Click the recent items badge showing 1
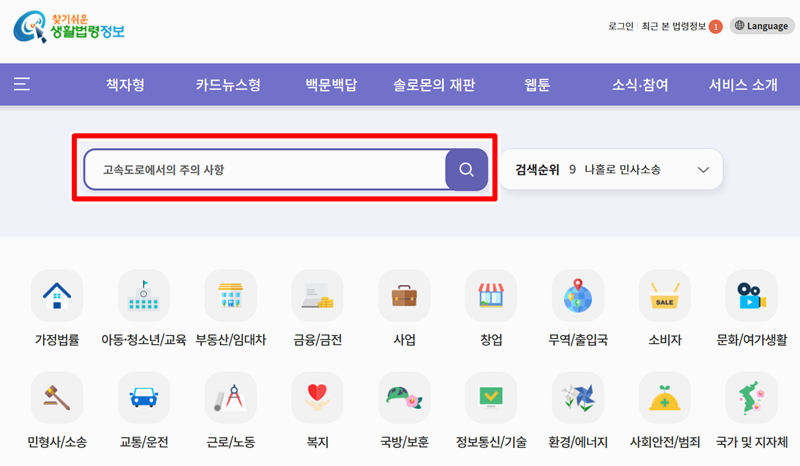This screenshot has height=466, width=800. (716, 27)
